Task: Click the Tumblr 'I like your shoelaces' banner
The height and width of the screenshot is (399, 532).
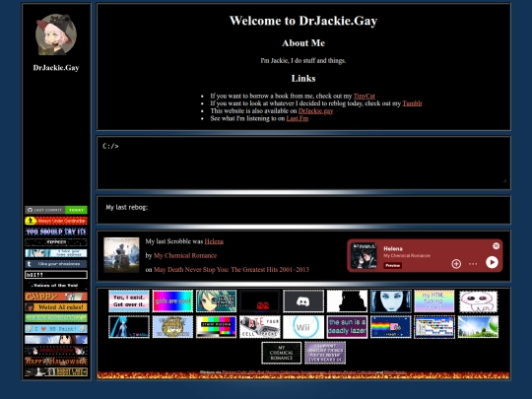Action: [56, 264]
